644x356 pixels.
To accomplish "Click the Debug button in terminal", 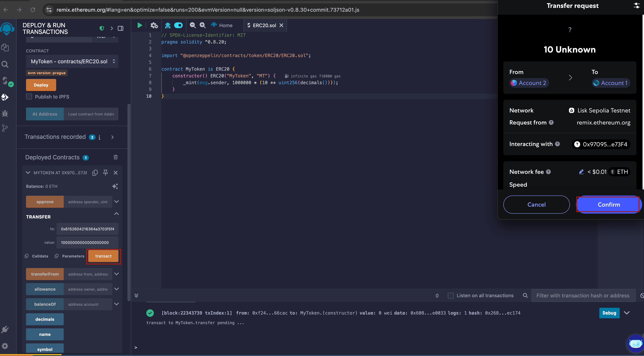I will [x=609, y=313].
